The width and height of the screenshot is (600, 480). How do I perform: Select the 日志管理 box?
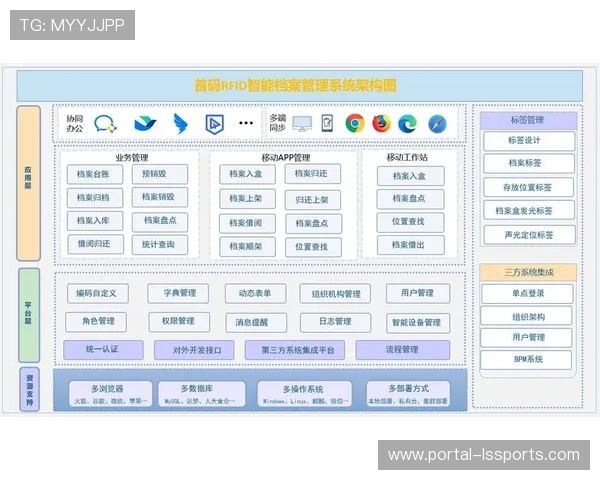336,323
